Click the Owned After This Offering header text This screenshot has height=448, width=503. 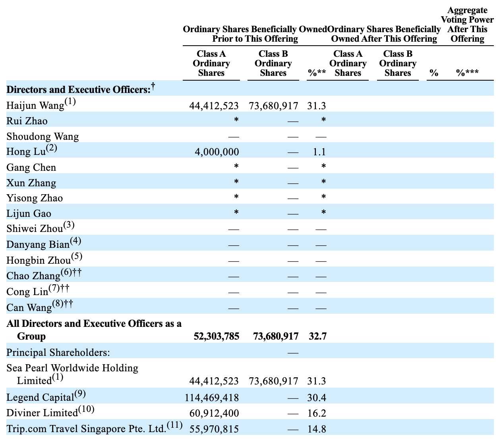click(x=384, y=39)
